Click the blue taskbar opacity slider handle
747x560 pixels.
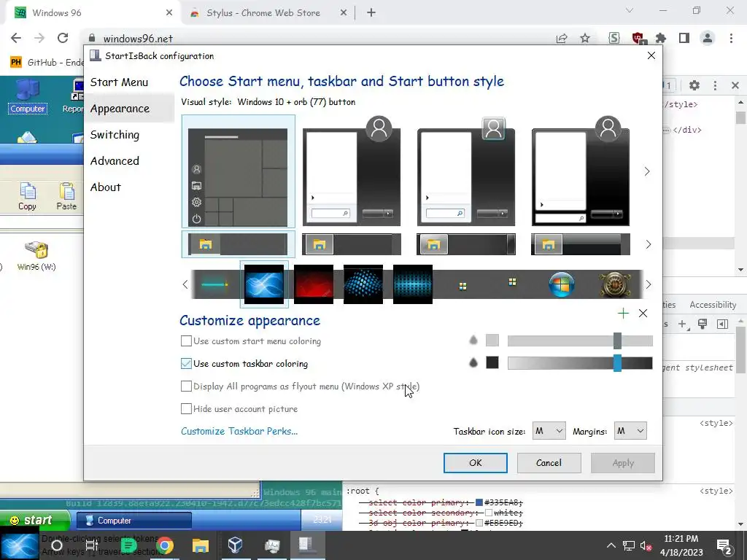pyautogui.click(x=617, y=363)
